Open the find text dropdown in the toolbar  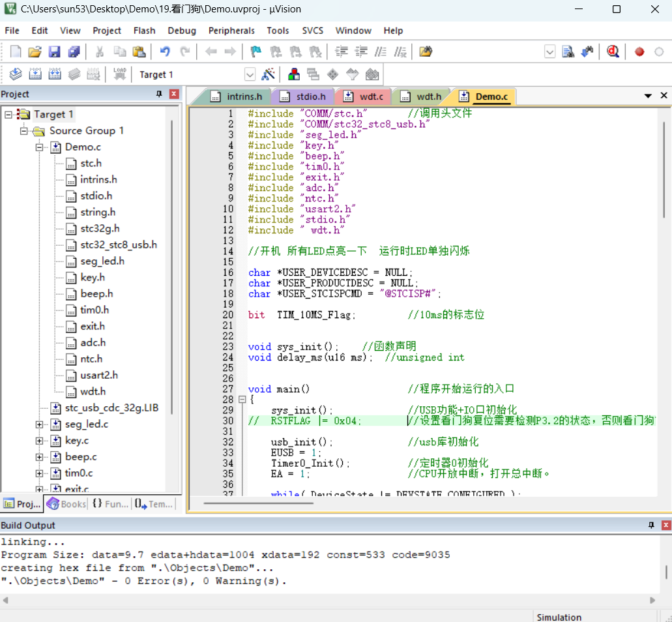click(550, 52)
